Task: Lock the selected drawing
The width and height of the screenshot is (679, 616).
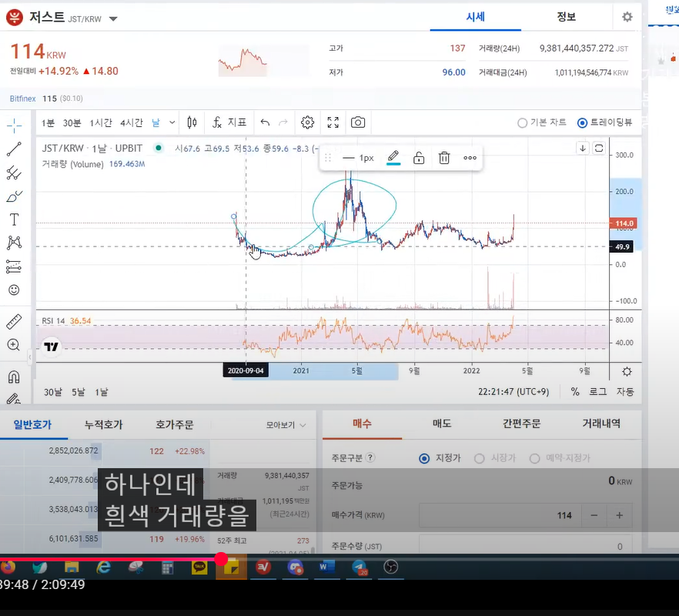Action: point(419,158)
